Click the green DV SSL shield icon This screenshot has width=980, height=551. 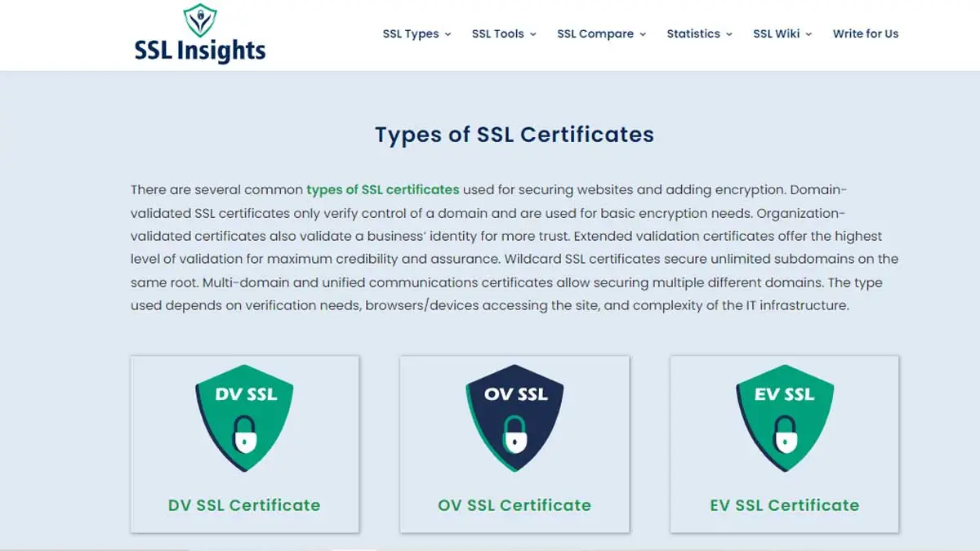(245, 415)
